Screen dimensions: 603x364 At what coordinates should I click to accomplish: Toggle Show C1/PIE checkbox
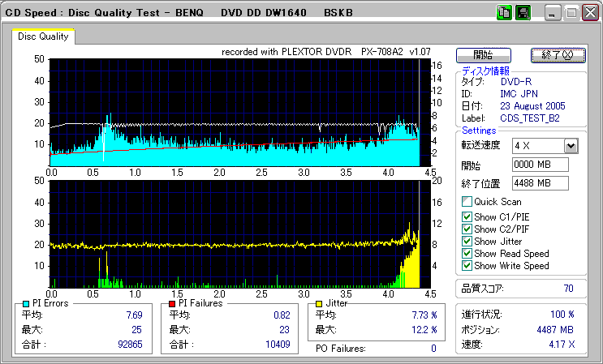pos(466,216)
